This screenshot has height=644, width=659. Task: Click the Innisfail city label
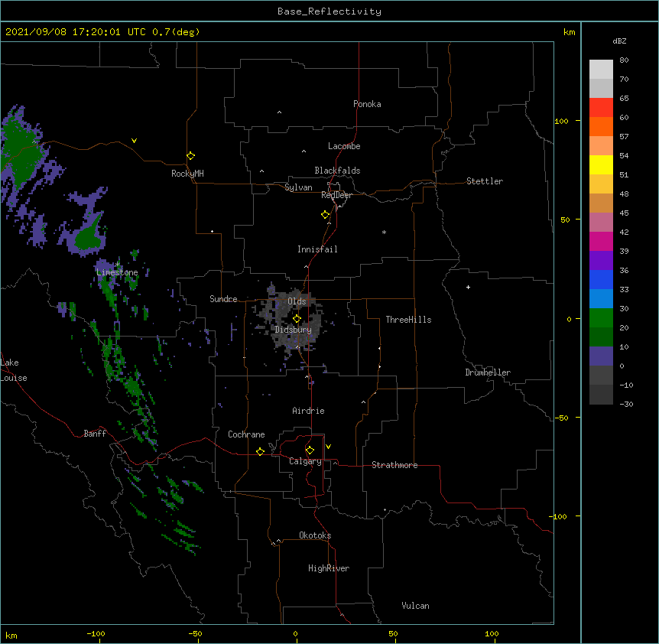[317, 249]
